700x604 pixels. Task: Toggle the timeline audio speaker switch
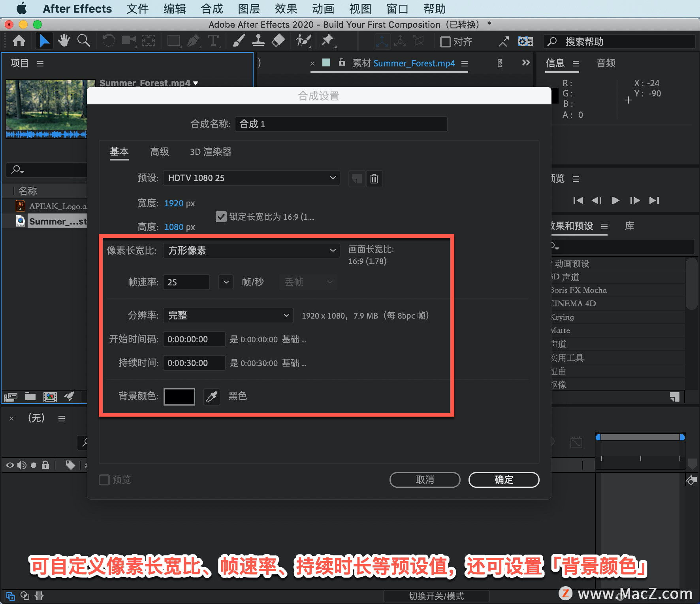(22, 465)
